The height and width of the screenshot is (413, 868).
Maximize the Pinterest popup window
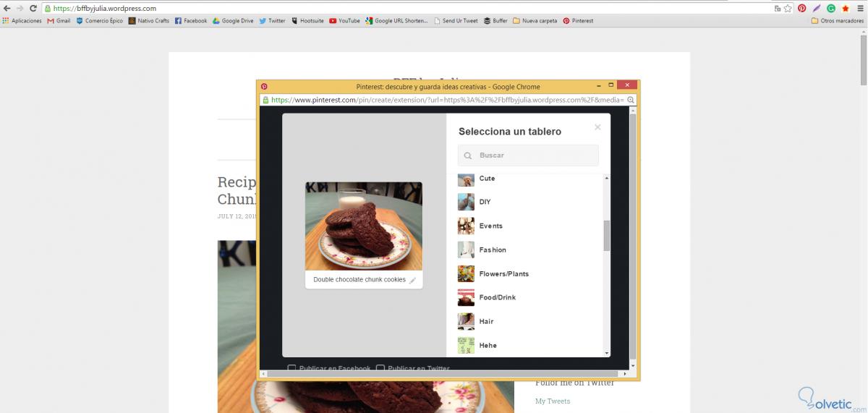click(x=611, y=85)
